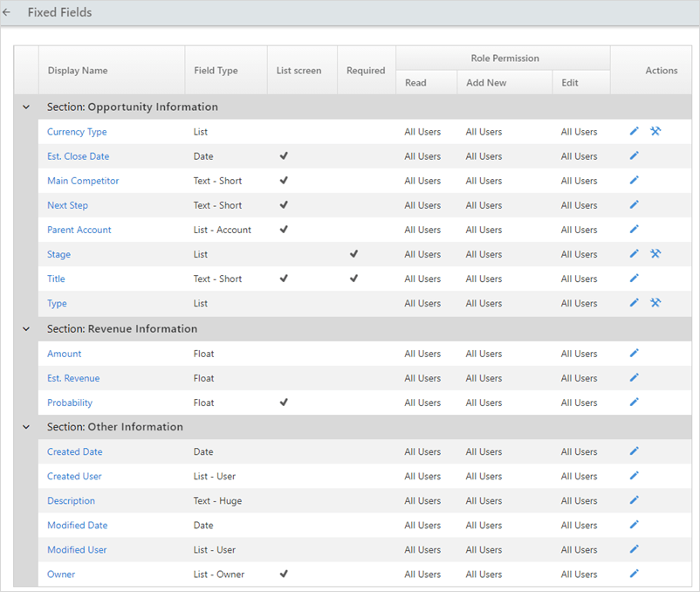Click pencil icon in Created User row
This screenshot has width=700, height=592.
point(634,476)
